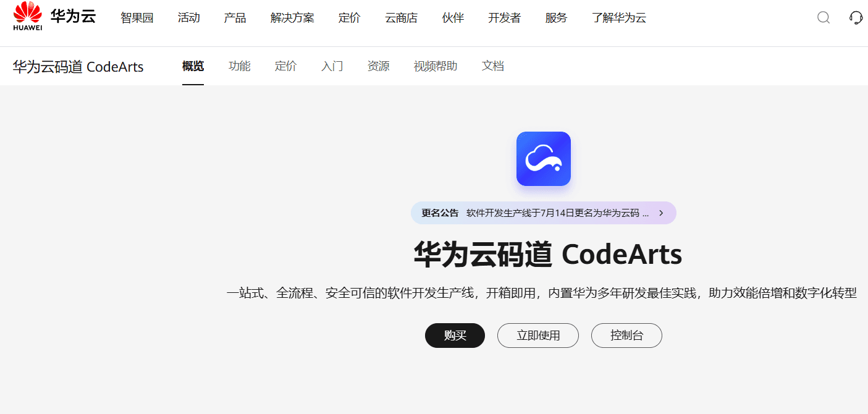Open the 控制台 button
The width and height of the screenshot is (868, 414).
pos(626,336)
